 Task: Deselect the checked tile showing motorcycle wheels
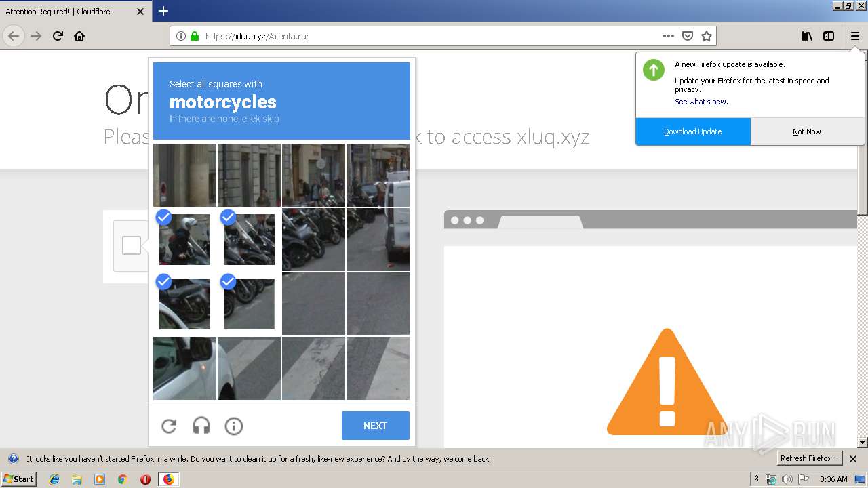click(x=249, y=304)
